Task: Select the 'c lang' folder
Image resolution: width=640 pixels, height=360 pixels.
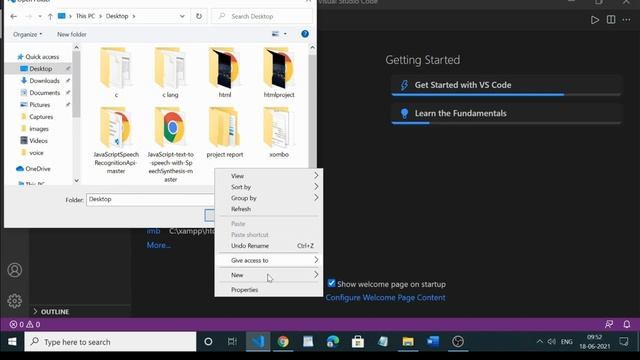Action: (x=170, y=73)
